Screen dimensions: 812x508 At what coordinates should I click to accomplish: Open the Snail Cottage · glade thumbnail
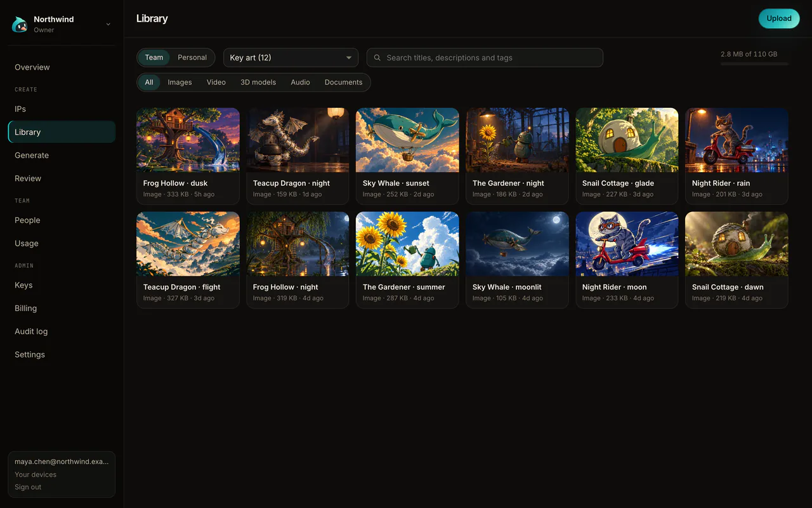point(627,140)
